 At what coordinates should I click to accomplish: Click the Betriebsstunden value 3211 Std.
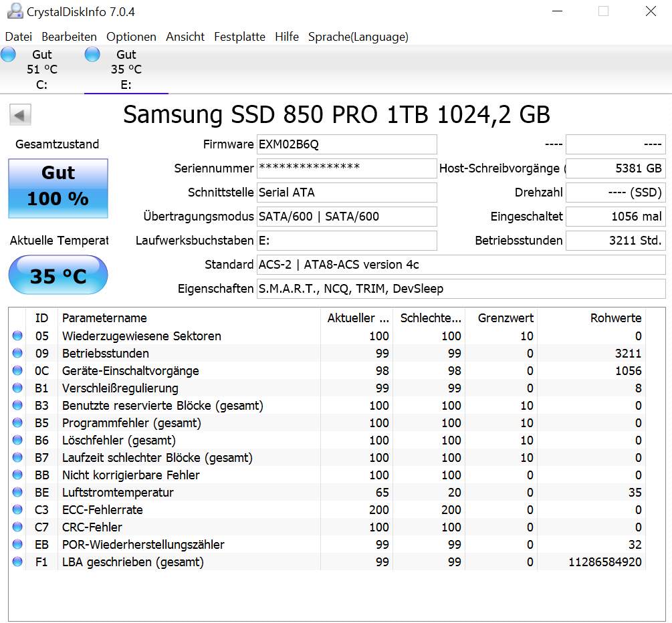point(616,241)
